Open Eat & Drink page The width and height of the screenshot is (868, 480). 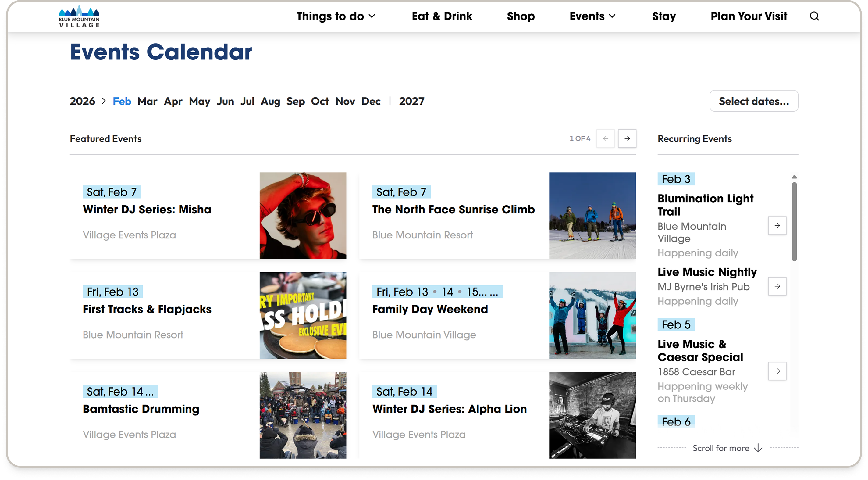click(442, 16)
